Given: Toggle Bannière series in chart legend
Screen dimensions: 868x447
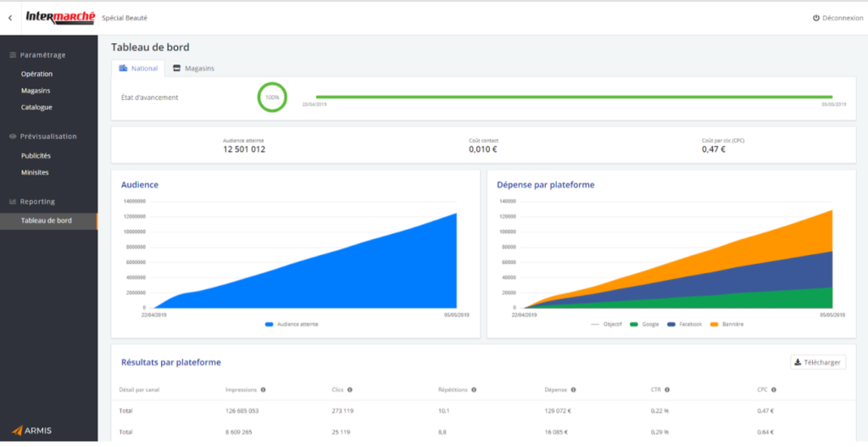Looking at the screenshot, I should pos(726,324).
